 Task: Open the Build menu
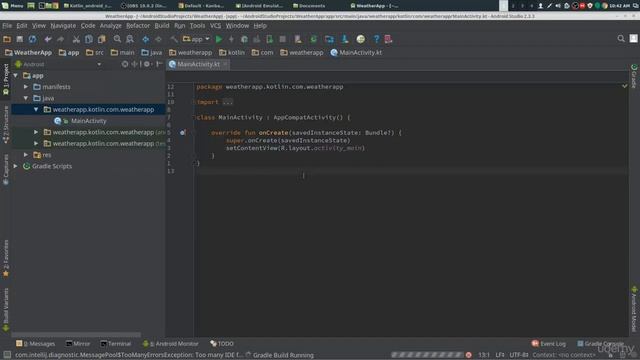(162, 26)
